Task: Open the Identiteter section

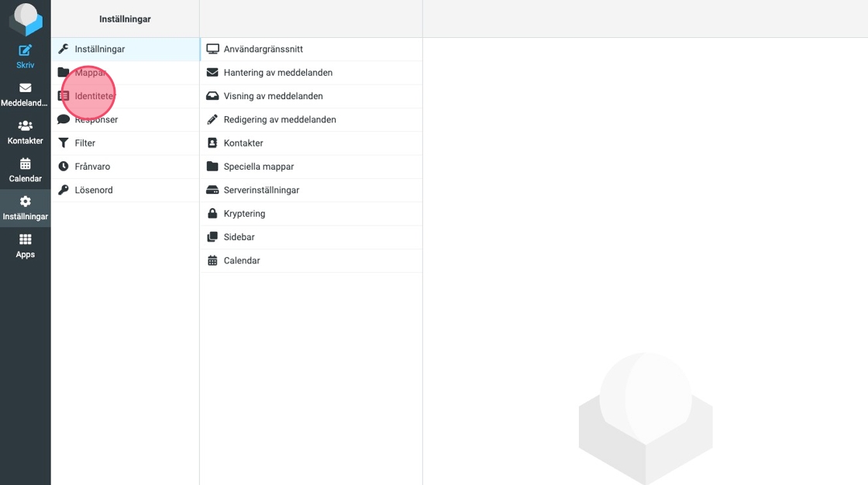Action: point(95,96)
